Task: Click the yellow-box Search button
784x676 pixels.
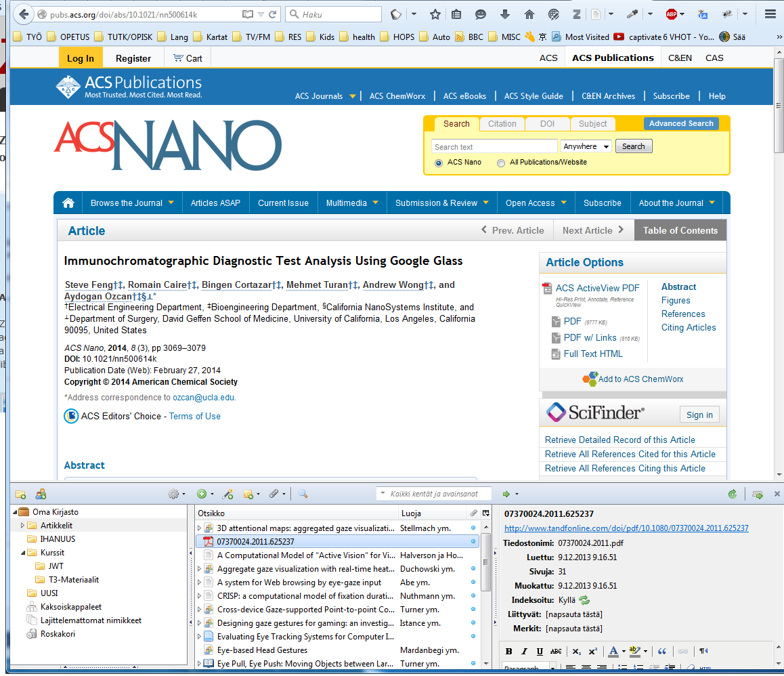Action: tap(634, 146)
